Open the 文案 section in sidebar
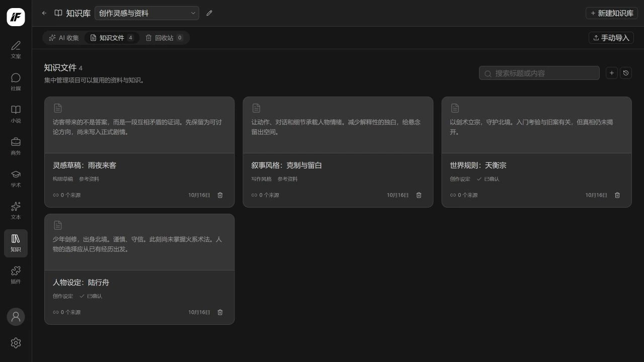Image resolution: width=644 pixels, height=362 pixels. 16,50
